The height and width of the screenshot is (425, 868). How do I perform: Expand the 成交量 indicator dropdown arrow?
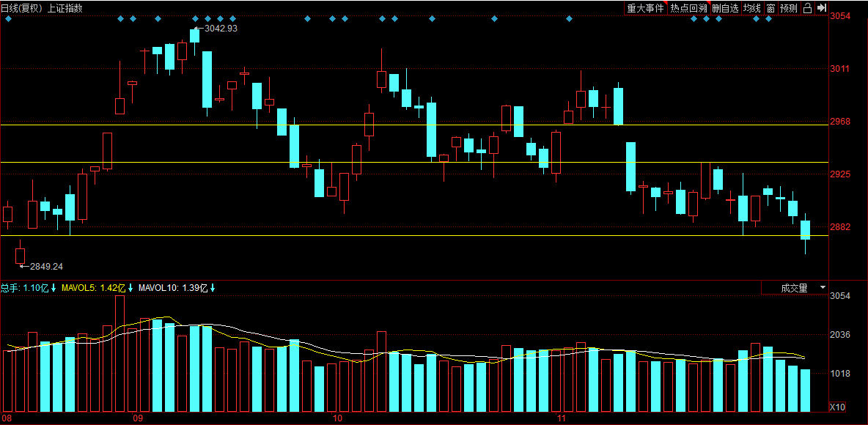(822, 288)
